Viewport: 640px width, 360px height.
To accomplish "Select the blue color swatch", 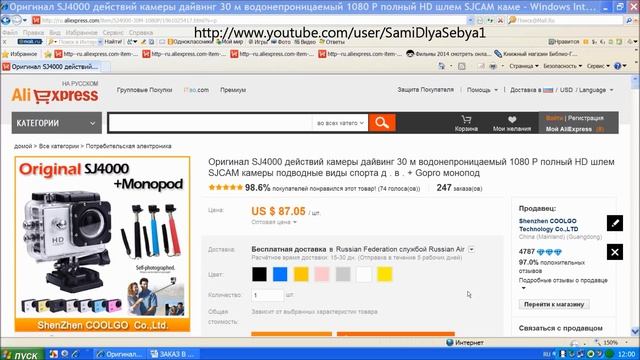I will [x=280, y=274].
